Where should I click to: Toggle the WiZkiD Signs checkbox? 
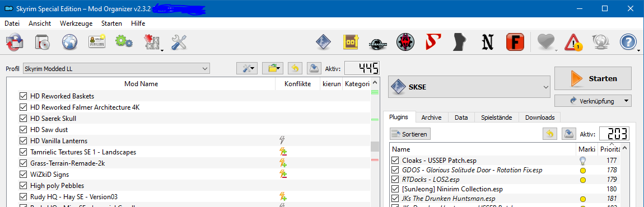(23, 174)
